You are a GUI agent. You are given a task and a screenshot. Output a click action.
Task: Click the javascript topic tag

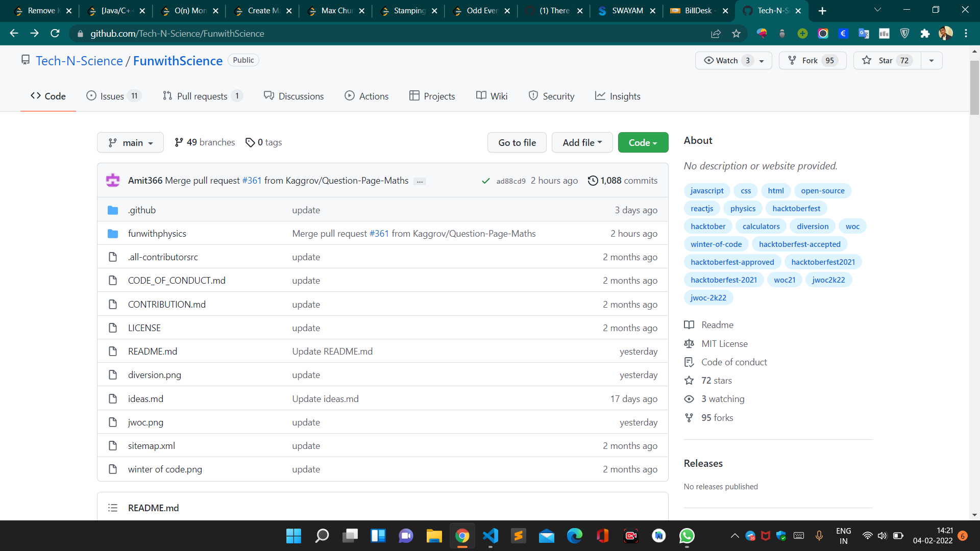(x=707, y=191)
